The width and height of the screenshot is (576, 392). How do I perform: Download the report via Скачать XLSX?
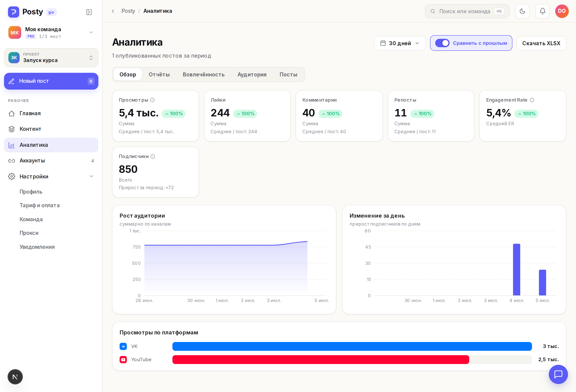[x=541, y=43]
